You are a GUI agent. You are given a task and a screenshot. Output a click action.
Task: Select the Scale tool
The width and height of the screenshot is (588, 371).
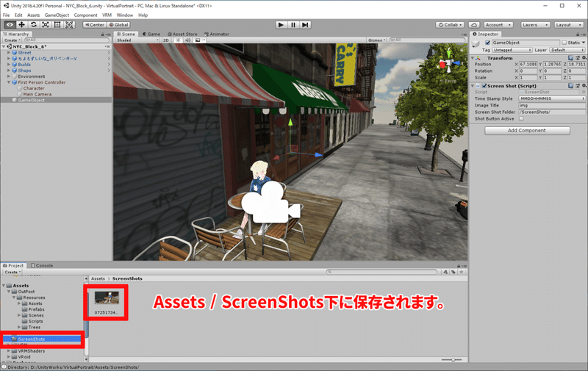[46, 25]
